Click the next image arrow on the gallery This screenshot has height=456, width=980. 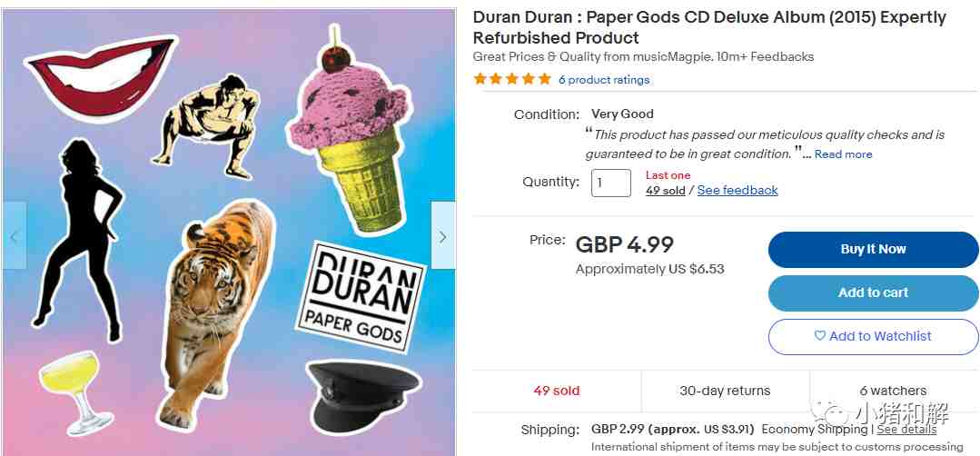click(443, 236)
